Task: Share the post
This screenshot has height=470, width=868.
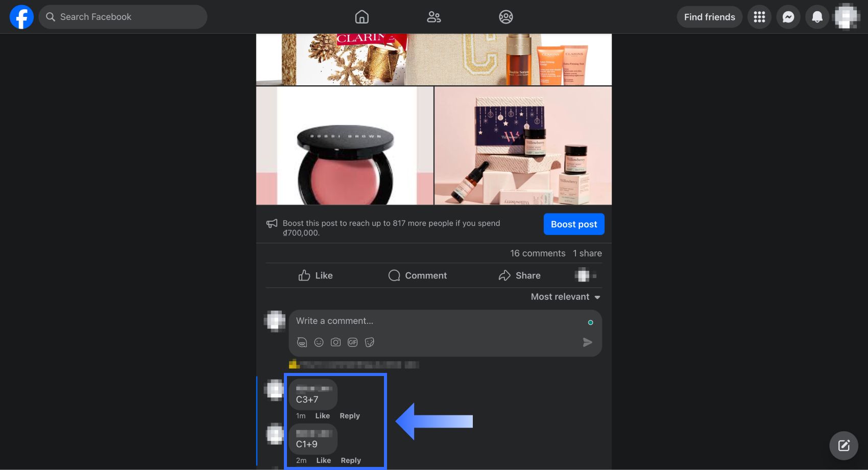Action: [520, 275]
